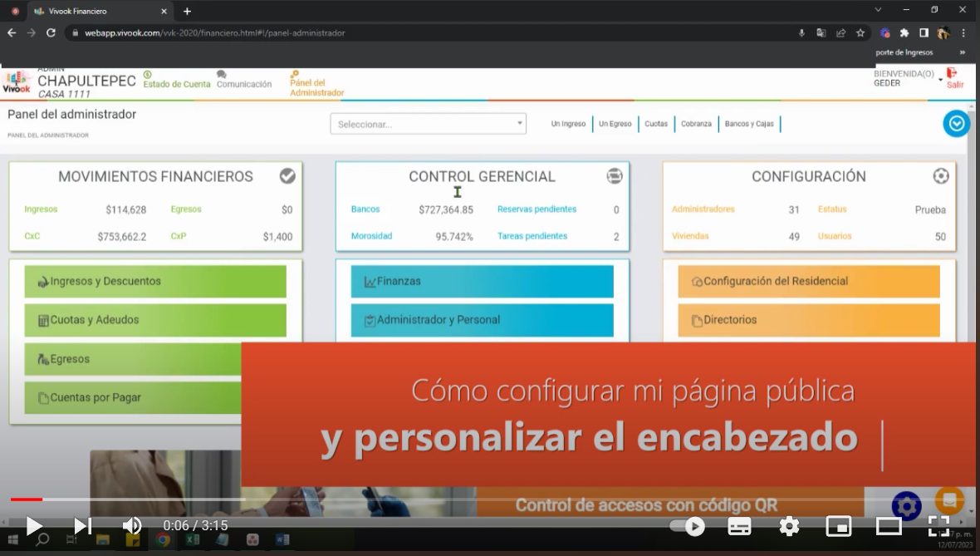Open the green Ingresos y Descuentos button

[155, 282]
